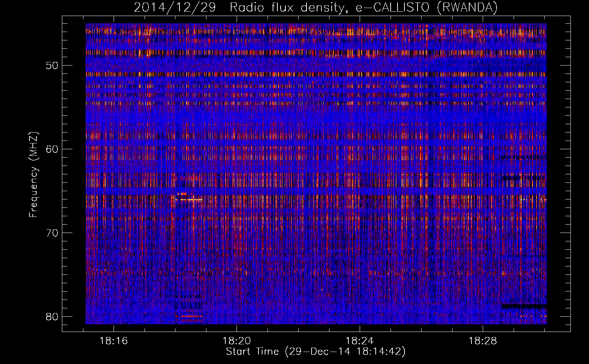
Task: Click the plot title "2014/12/29 Radio flux density, e-CALLISTO (RWANDA)"
Action: [x=316, y=7]
